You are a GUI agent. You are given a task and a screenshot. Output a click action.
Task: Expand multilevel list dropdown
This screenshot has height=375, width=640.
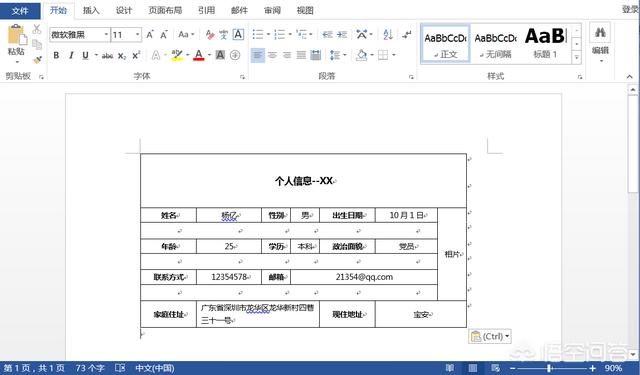(311, 35)
